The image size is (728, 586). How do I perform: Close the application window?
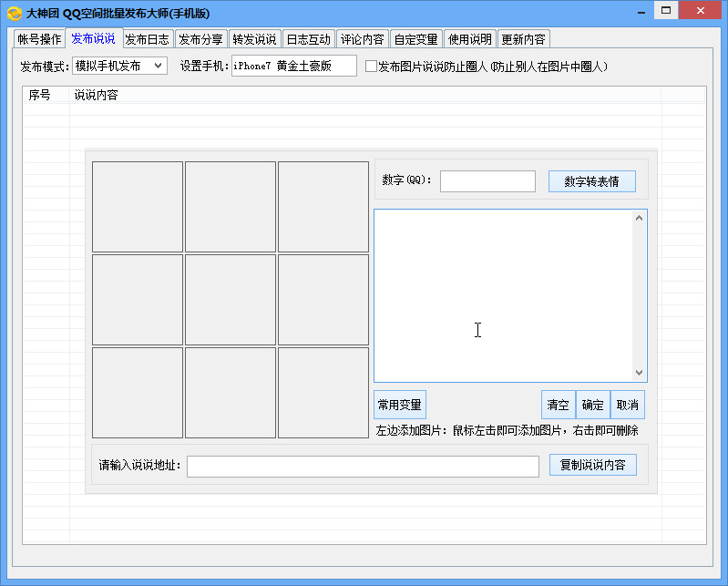(x=700, y=10)
